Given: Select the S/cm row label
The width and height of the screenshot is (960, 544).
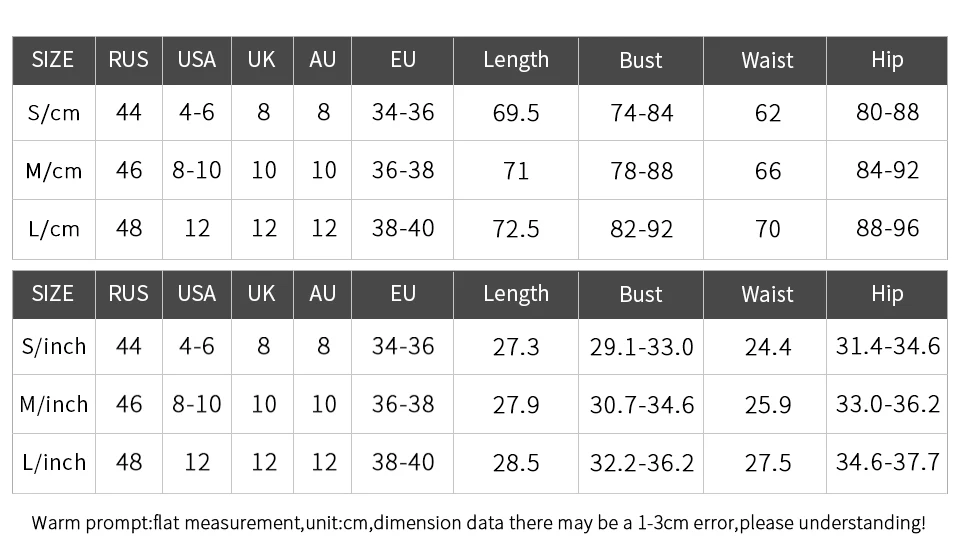Looking at the screenshot, I should coord(54,113).
